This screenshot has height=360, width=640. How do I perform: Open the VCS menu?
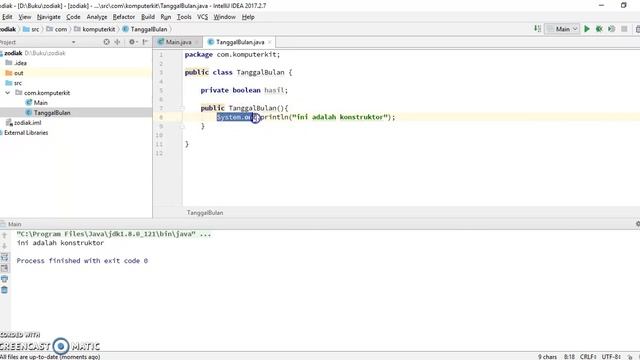202,17
